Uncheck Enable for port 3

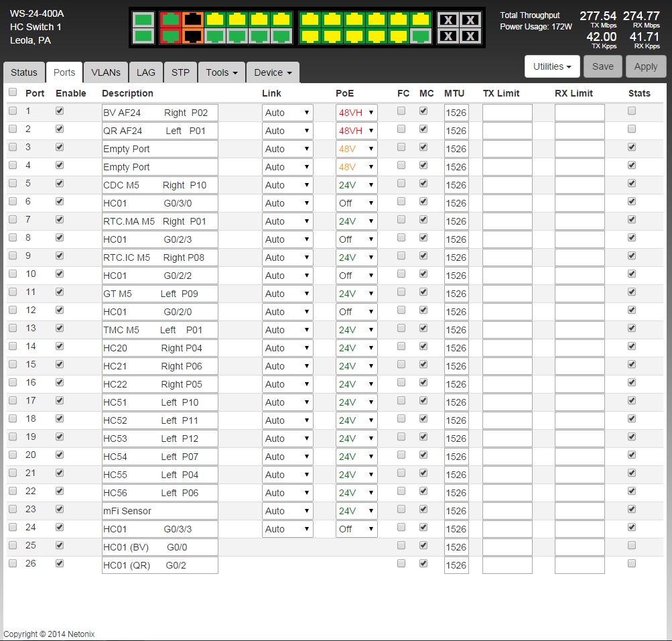[x=60, y=147]
